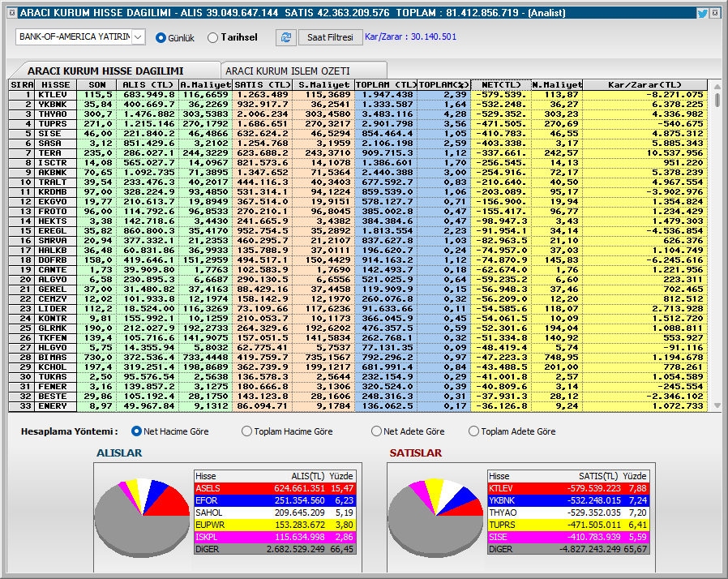The width and height of the screenshot is (728, 579).
Task: Open the Twitter share icon
Action: (x=703, y=13)
